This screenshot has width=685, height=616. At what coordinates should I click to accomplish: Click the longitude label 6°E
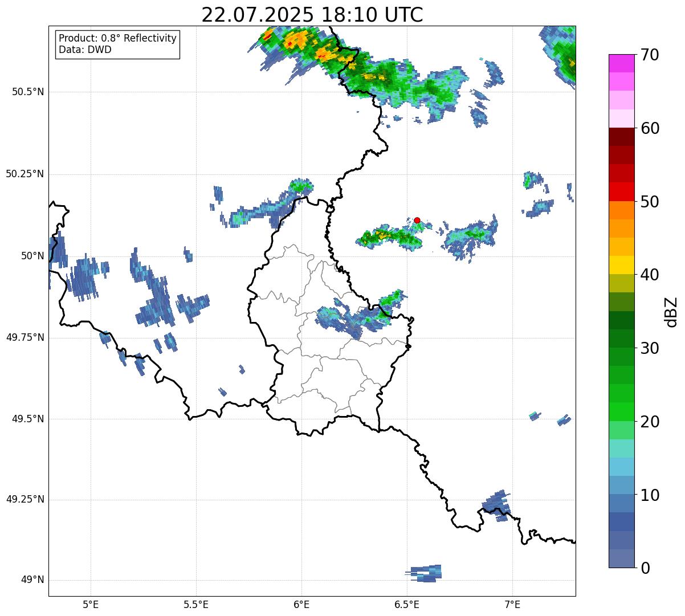click(301, 604)
